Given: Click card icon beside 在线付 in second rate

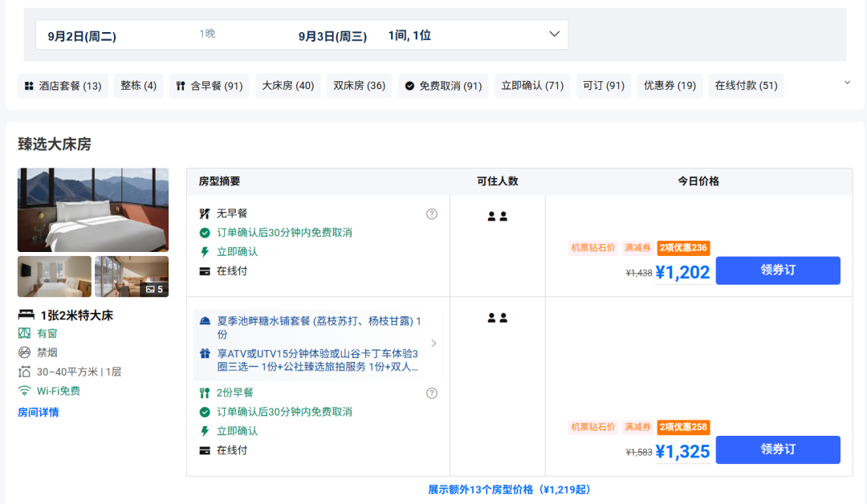Looking at the screenshot, I should tap(205, 450).
